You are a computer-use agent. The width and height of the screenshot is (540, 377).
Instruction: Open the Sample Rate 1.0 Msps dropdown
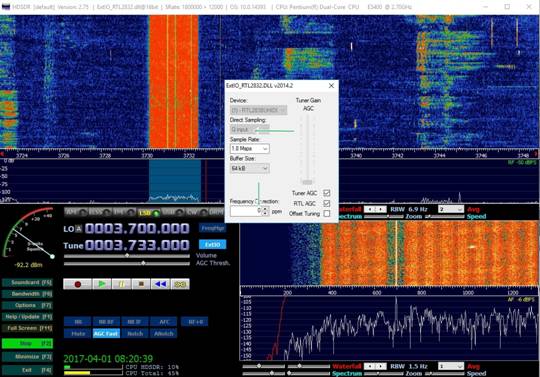click(x=250, y=149)
